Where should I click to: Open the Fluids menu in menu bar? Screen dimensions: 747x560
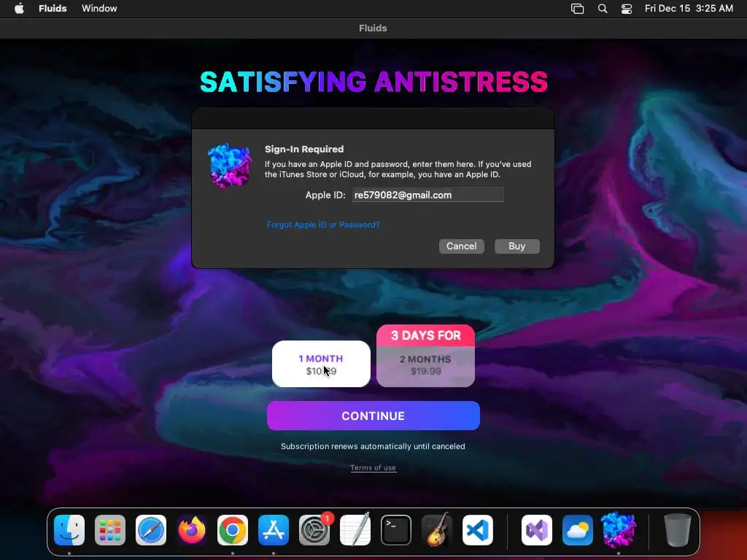click(53, 9)
